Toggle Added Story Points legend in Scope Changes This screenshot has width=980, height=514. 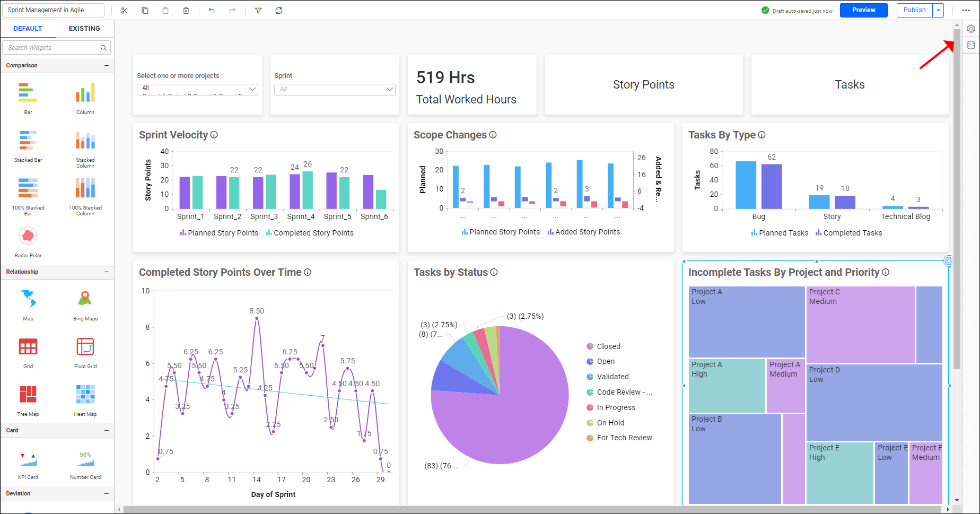(583, 231)
